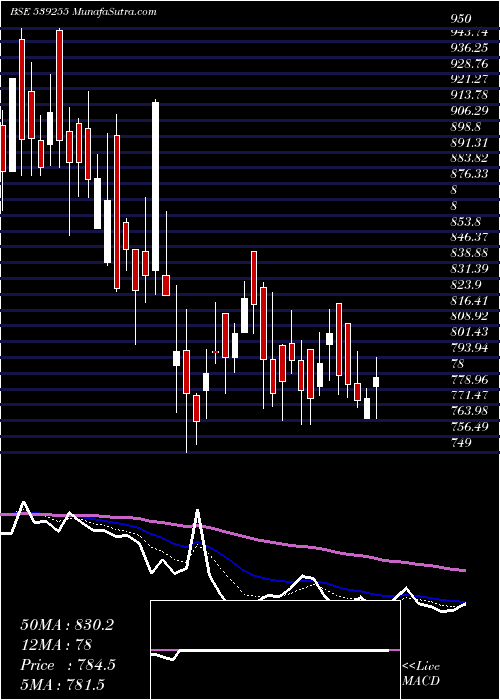
Task: Click the 913.78 price level label
Action: click(x=470, y=95)
